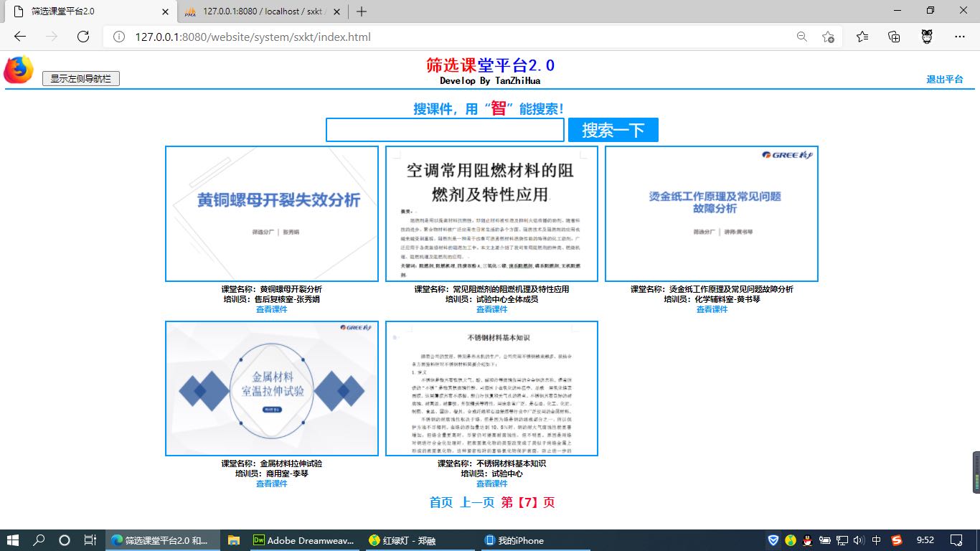Click 查看课件 under 不锈钢材料基本知识
This screenshot has height=551, width=980.
click(492, 484)
